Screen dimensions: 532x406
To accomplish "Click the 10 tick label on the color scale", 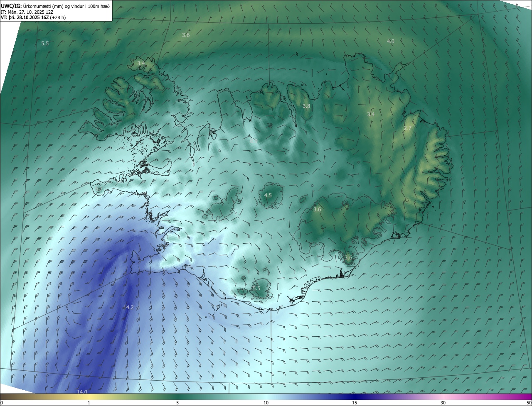I will [x=266, y=403].
